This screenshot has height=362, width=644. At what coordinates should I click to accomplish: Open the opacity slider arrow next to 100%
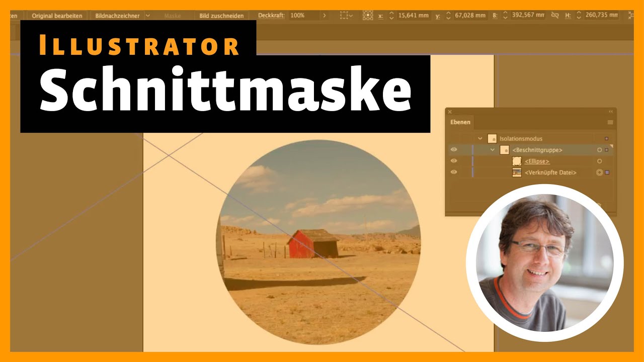[x=324, y=16]
